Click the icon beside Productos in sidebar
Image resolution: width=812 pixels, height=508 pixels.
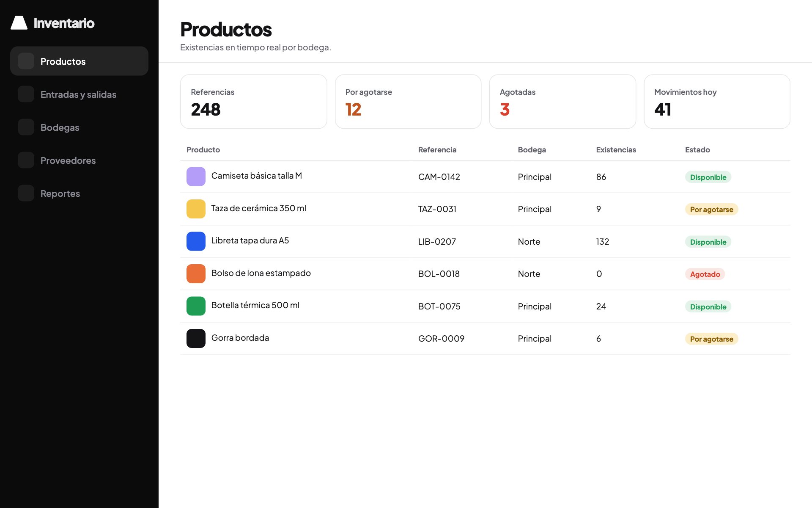pyautogui.click(x=26, y=61)
